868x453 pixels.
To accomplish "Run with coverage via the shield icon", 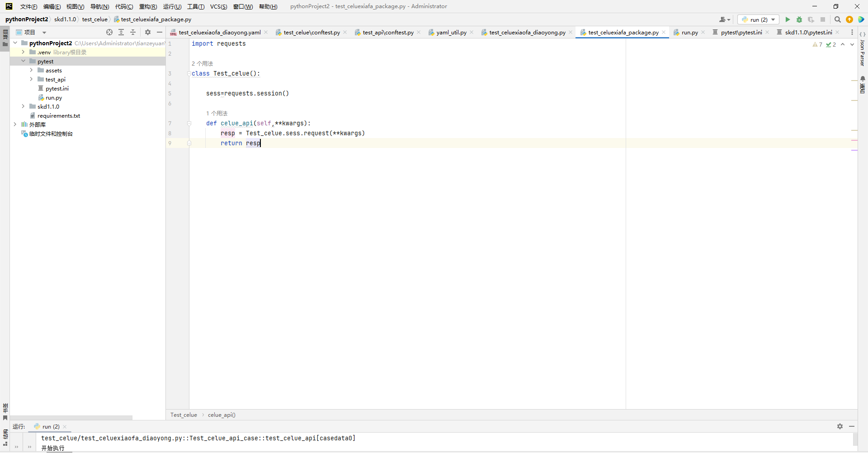I will pos(811,19).
